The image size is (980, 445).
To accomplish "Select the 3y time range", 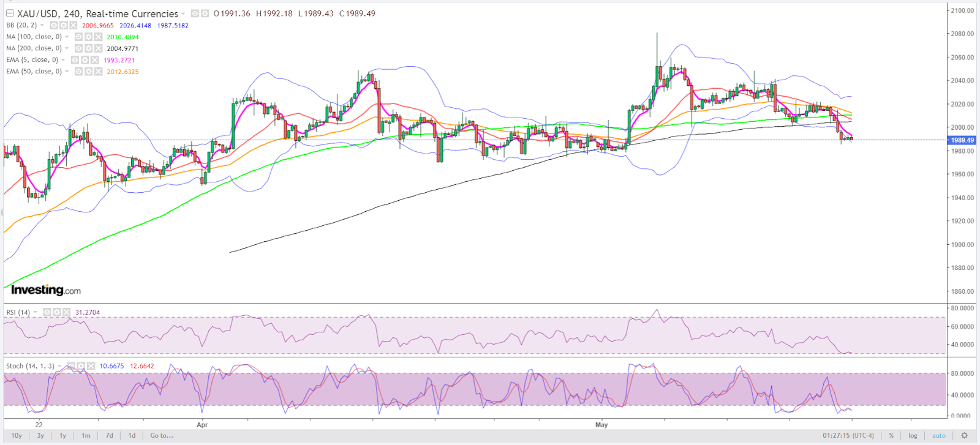I will click(x=40, y=436).
